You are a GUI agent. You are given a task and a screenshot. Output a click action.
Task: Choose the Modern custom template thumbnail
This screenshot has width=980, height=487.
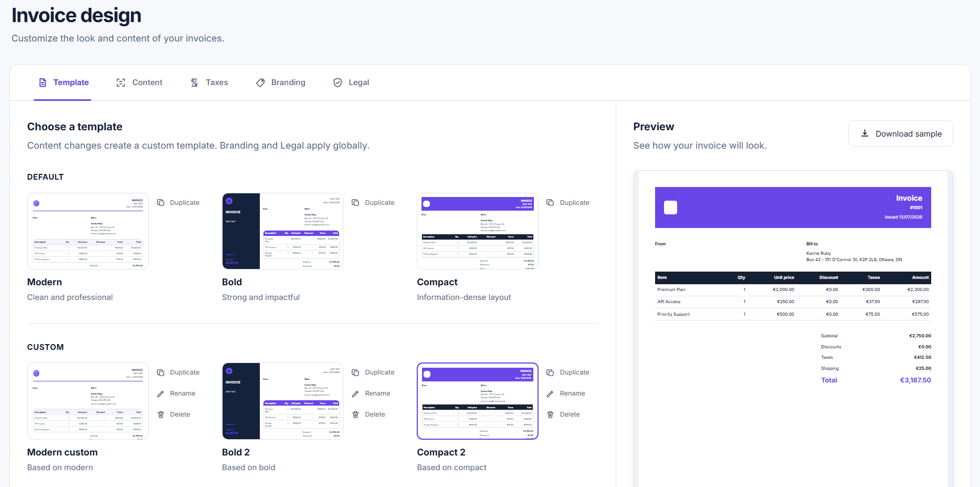[88, 401]
